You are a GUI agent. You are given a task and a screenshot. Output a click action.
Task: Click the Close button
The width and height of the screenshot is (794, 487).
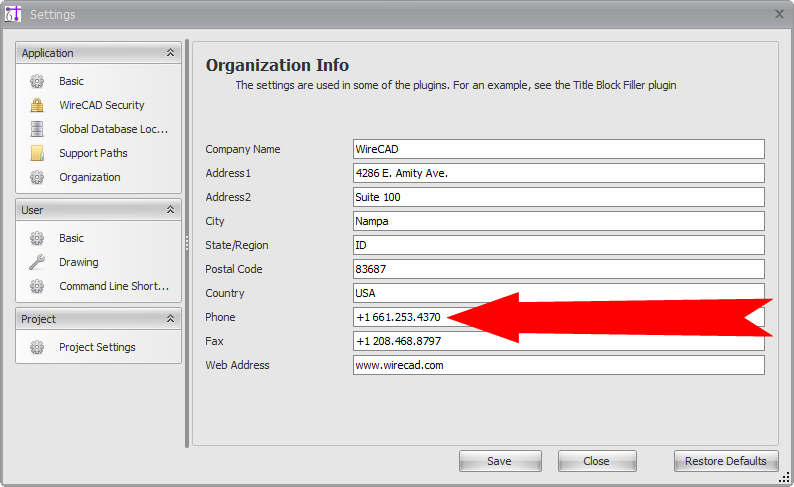tap(597, 461)
